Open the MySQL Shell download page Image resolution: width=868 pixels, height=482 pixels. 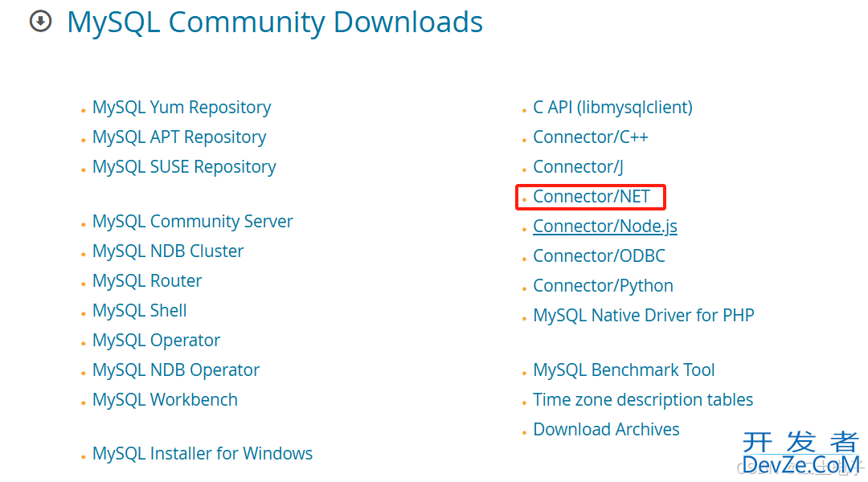click(140, 310)
